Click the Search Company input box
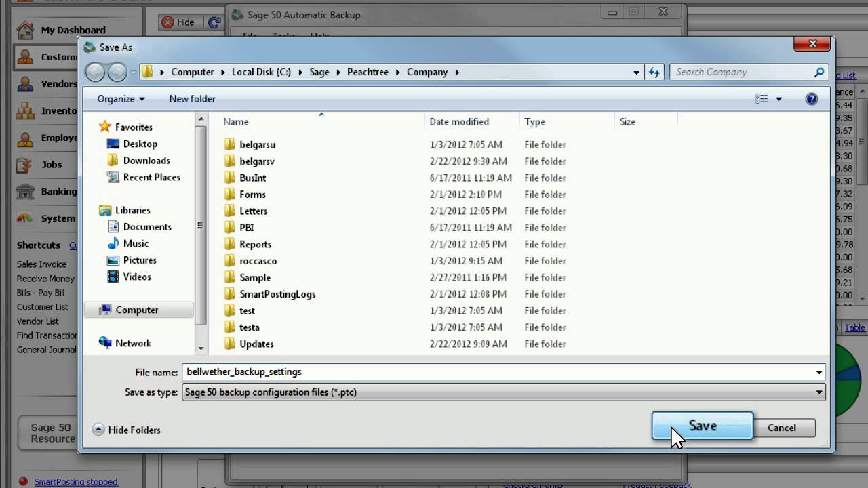Viewport: 868px width, 488px height. pos(742,72)
